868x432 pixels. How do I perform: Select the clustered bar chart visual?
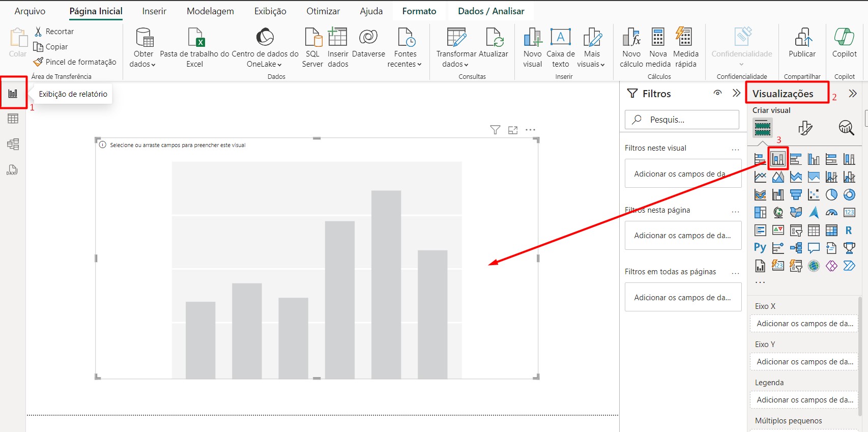(x=796, y=159)
